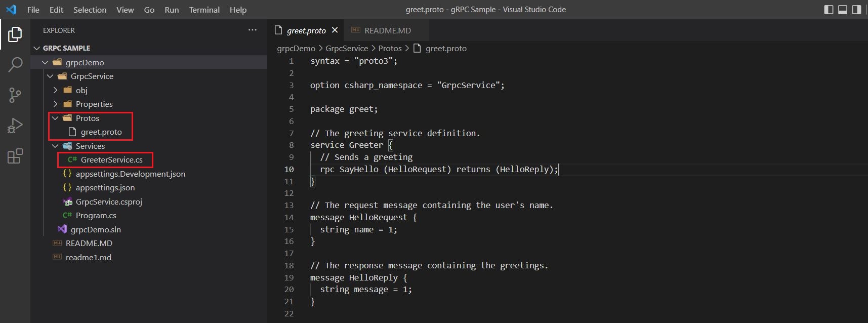Screen dimensions: 868x323
Task: Click the 'message HelloRequest {' line
Action: (363, 217)
